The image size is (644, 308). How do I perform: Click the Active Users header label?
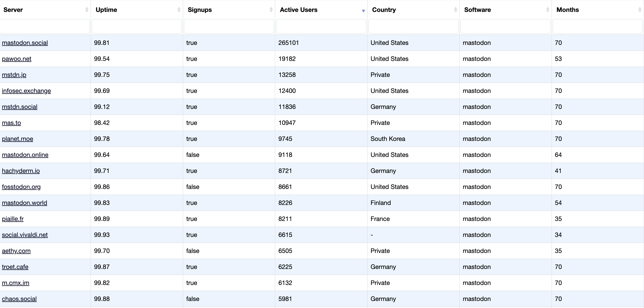tap(298, 10)
